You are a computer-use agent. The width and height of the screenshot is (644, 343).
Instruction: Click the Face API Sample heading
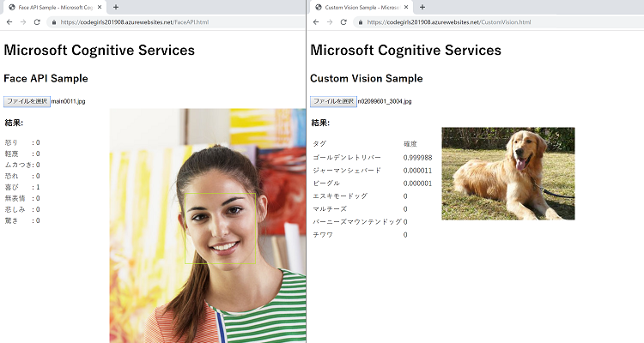point(46,78)
